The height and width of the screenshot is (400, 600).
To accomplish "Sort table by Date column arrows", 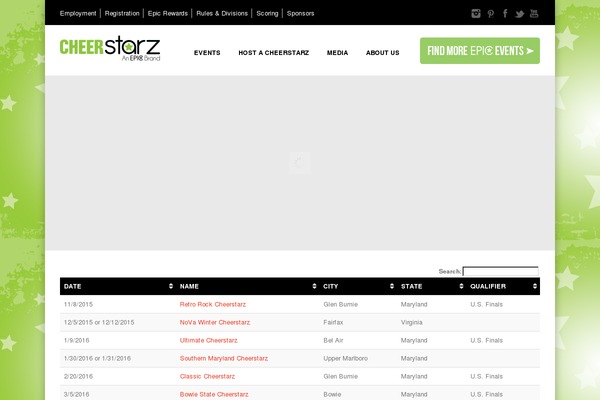I will point(171,286).
